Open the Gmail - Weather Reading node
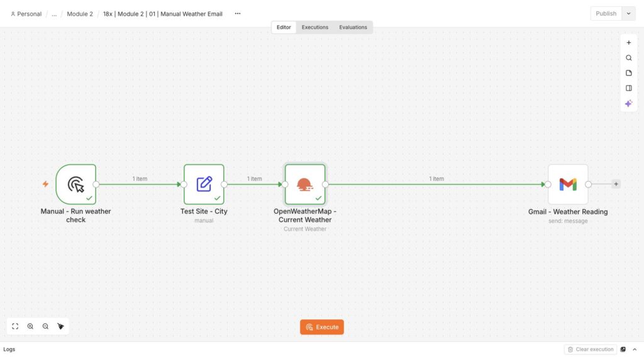This screenshot has width=644, height=357. tap(568, 184)
